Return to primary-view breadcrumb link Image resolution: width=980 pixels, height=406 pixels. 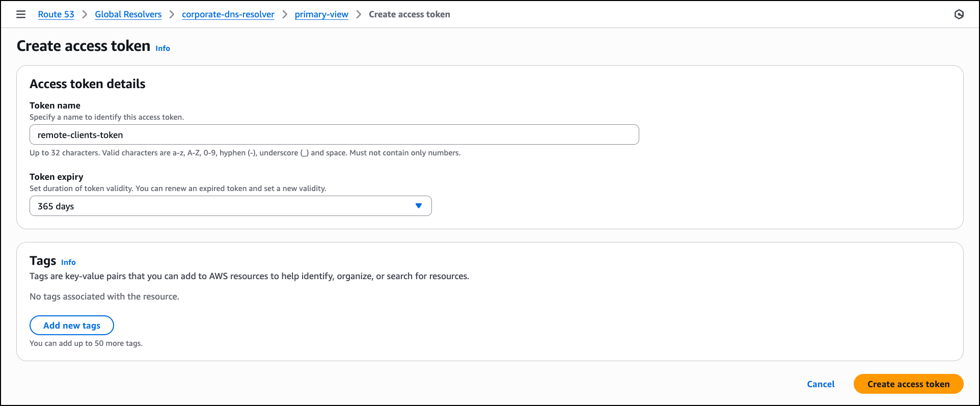tap(321, 14)
